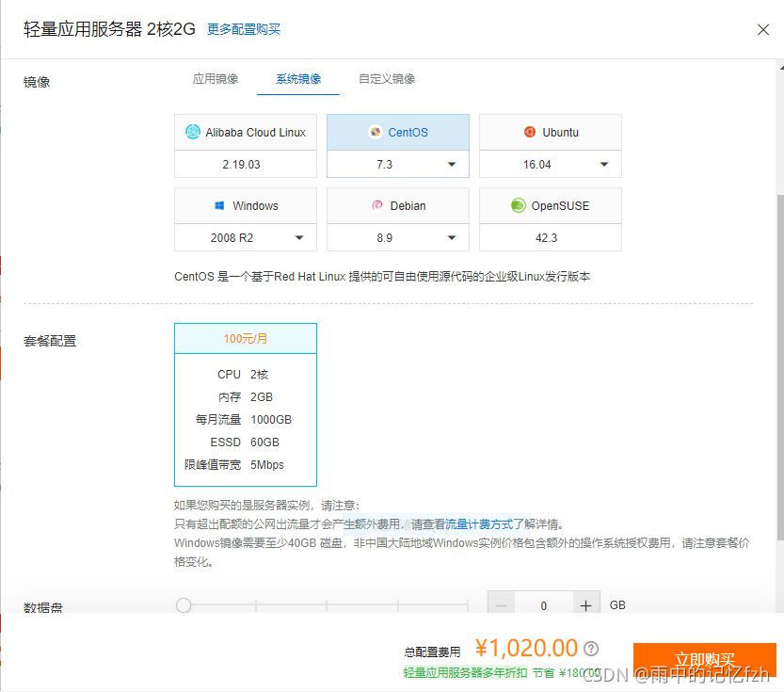Screen dimensions: 784x692
Task: Click the help icon next to total price
Action: 591,649
